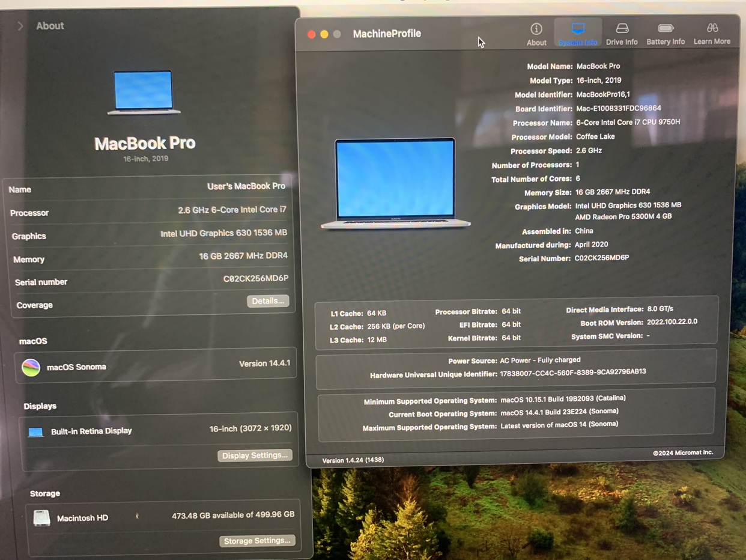
Task: Click Processor Name 6-Core Intel Core i7 value
Action: 628,122
